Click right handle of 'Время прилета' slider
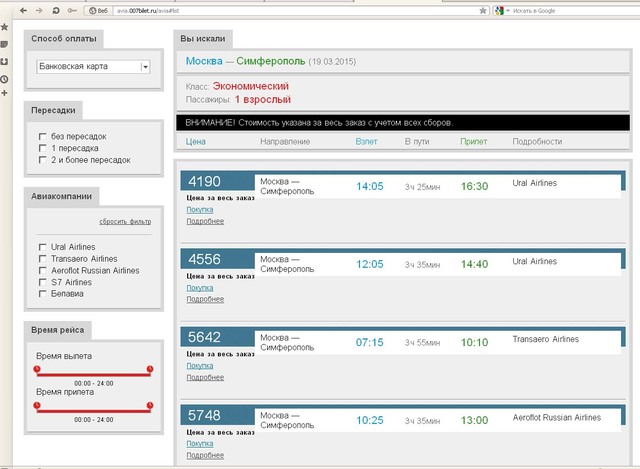The height and width of the screenshot is (469, 640). [x=150, y=405]
